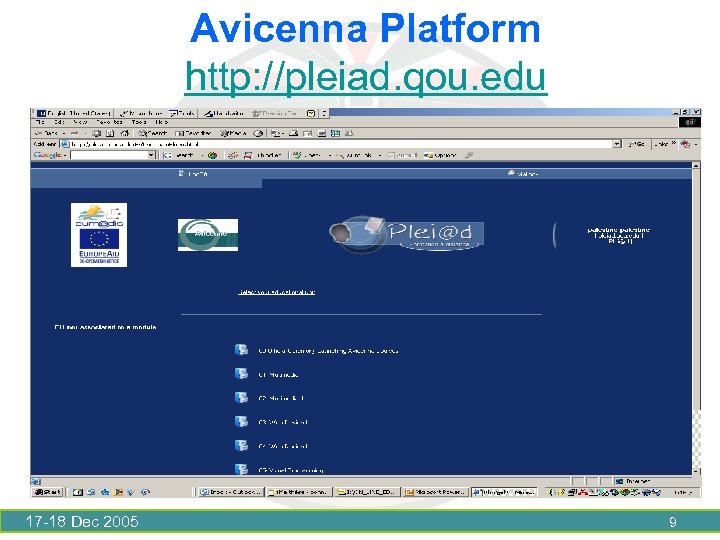720x540 pixels.
Task: Click the page scrollbar down arrow
Action: (696, 471)
